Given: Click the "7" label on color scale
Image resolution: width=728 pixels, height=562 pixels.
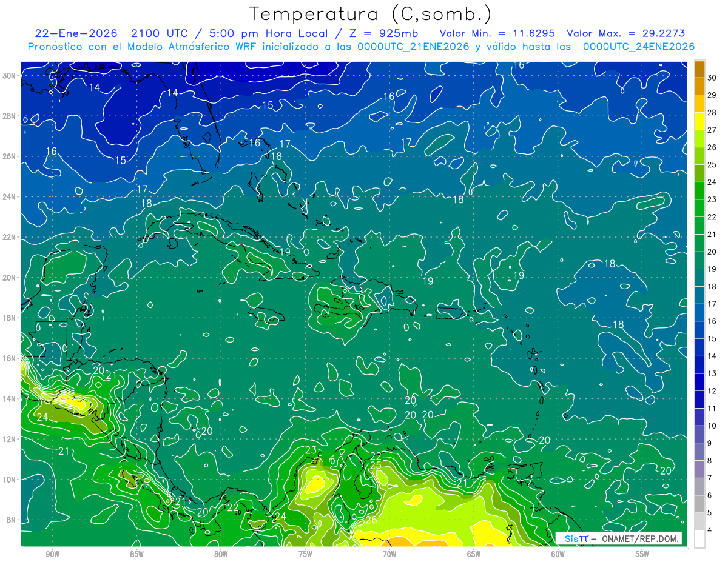Looking at the screenshot, I should (710, 478).
